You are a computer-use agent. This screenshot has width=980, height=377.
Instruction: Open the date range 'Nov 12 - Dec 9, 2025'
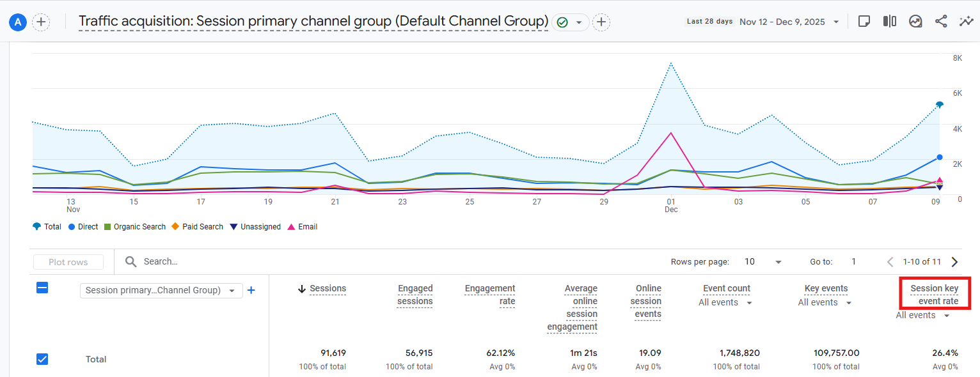(x=789, y=22)
